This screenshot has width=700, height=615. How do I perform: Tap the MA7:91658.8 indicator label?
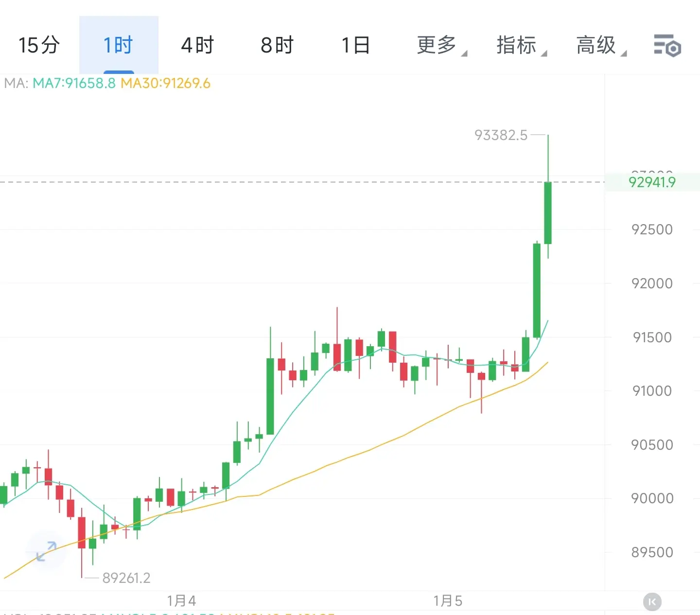coord(74,83)
